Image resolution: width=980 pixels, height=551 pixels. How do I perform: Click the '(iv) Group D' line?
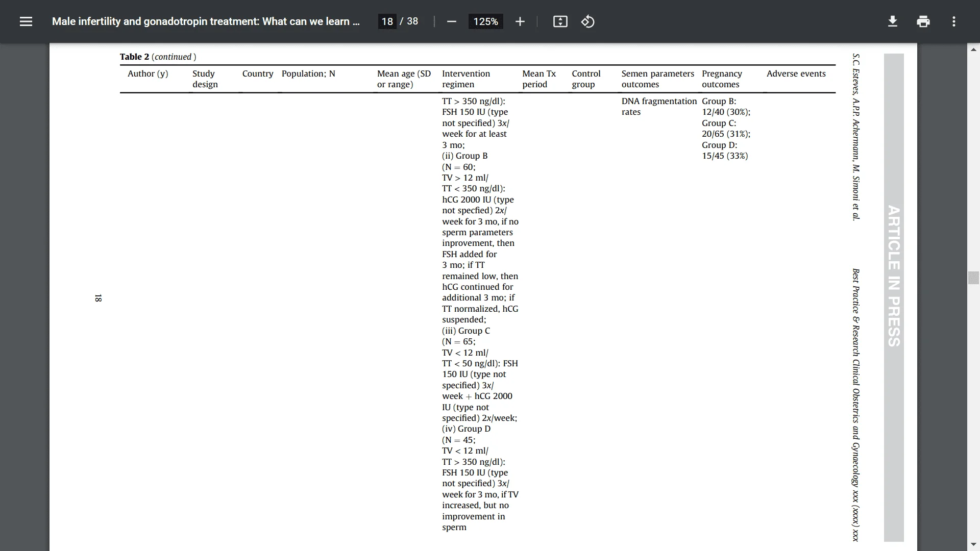[467, 429]
